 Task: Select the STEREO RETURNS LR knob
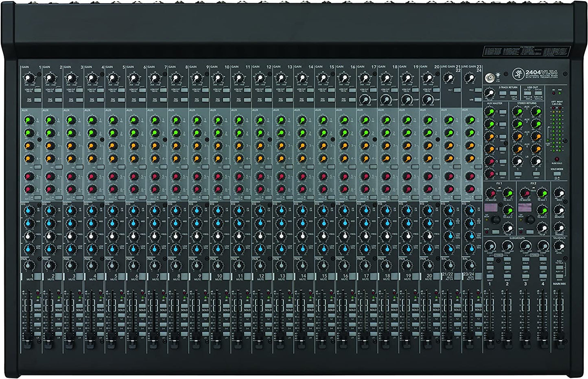coord(518,161)
